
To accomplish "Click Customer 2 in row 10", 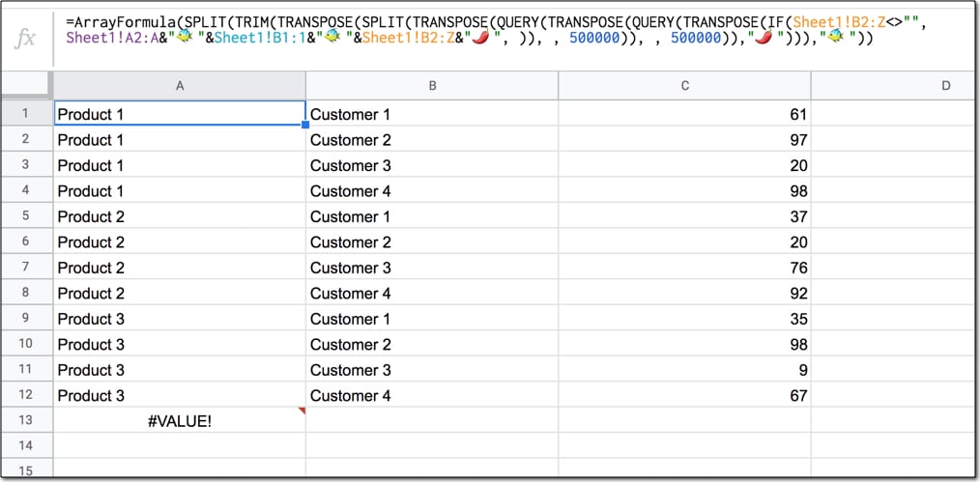I will [x=350, y=345].
